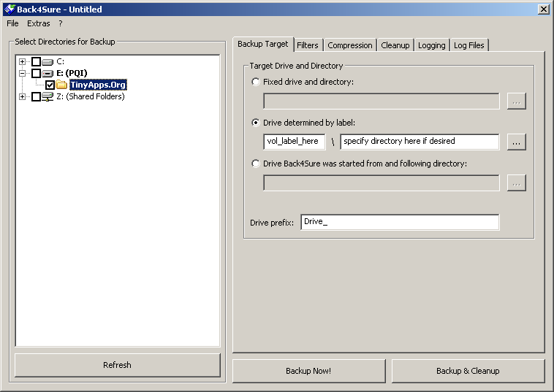Switch to the Filters tab

tap(307, 45)
